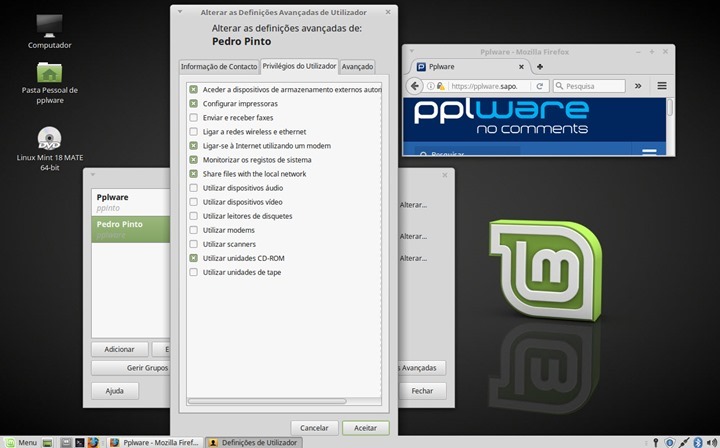
Task: Click the Definições Avançadas button in user settings
Action: (422, 368)
